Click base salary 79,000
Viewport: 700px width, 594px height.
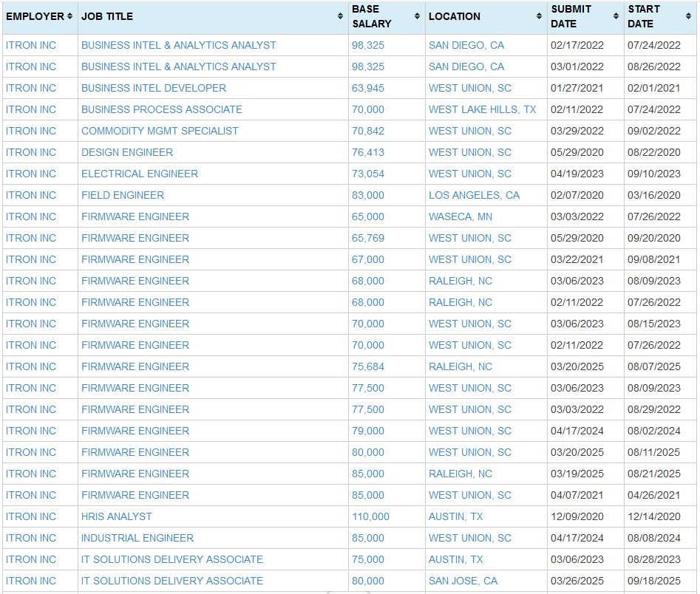[x=368, y=431]
